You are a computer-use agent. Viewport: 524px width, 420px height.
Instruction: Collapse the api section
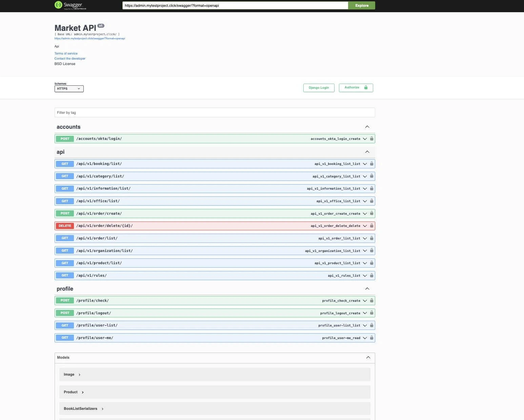[x=367, y=152]
